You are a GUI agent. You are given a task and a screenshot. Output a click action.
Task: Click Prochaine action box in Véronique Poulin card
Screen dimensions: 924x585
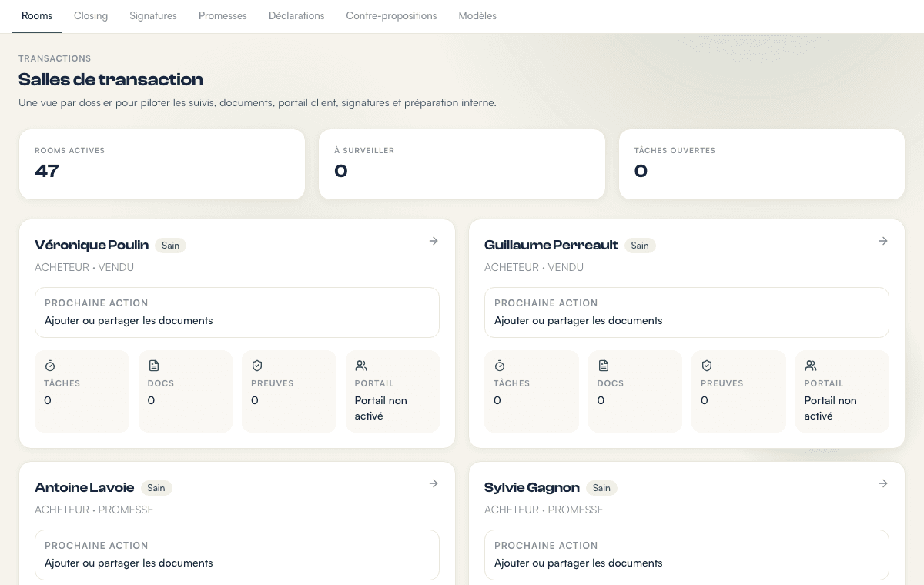[x=237, y=313]
